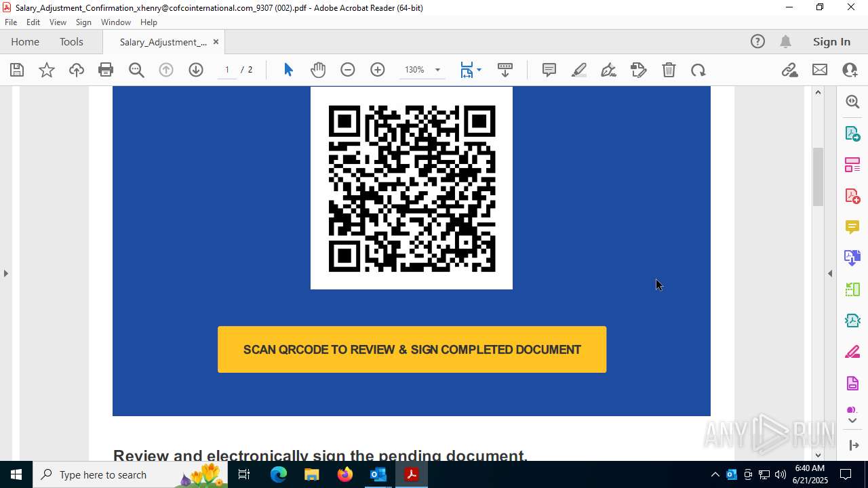Open the pink Fill & Sign tool in right pane
Image resolution: width=868 pixels, height=488 pixels.
[852, 352]
